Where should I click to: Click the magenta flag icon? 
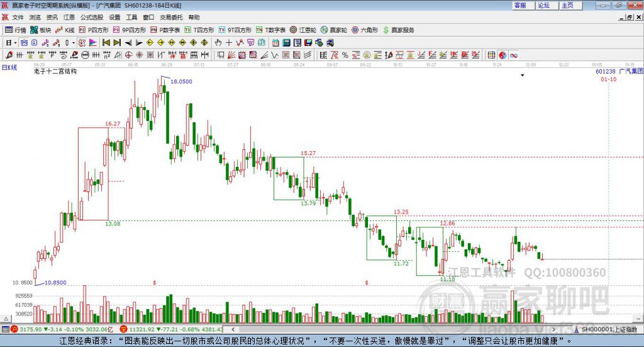(x=93, y=43)
